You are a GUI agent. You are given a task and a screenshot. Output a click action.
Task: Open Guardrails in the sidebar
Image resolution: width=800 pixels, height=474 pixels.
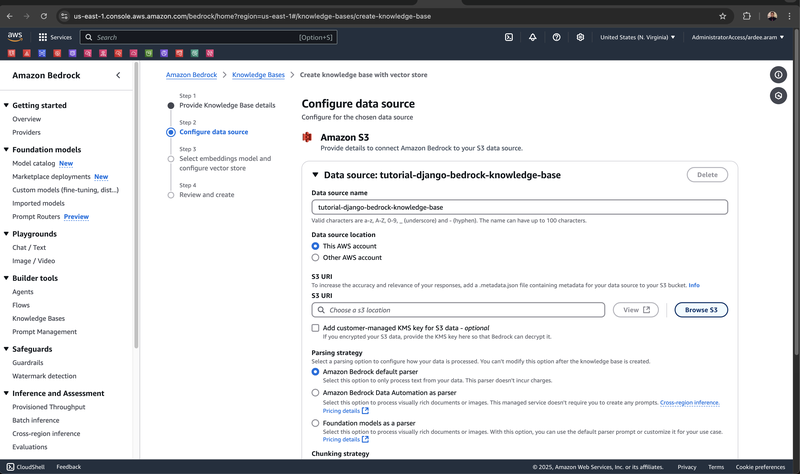[x=28, y=363]
